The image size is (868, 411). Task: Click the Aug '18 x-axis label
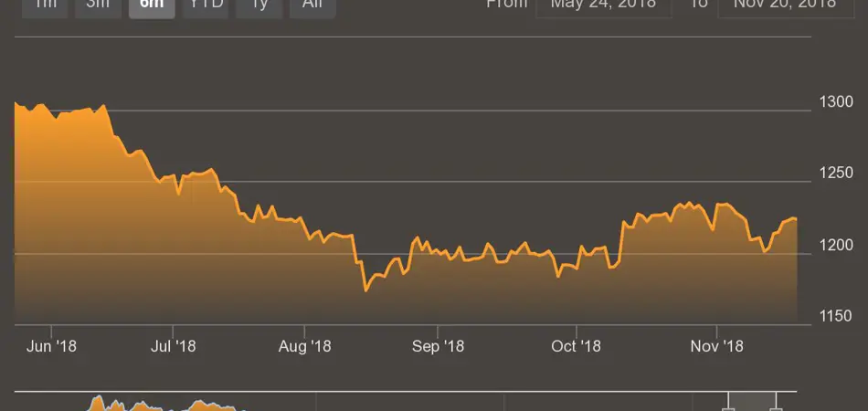[x=304, y=346]
